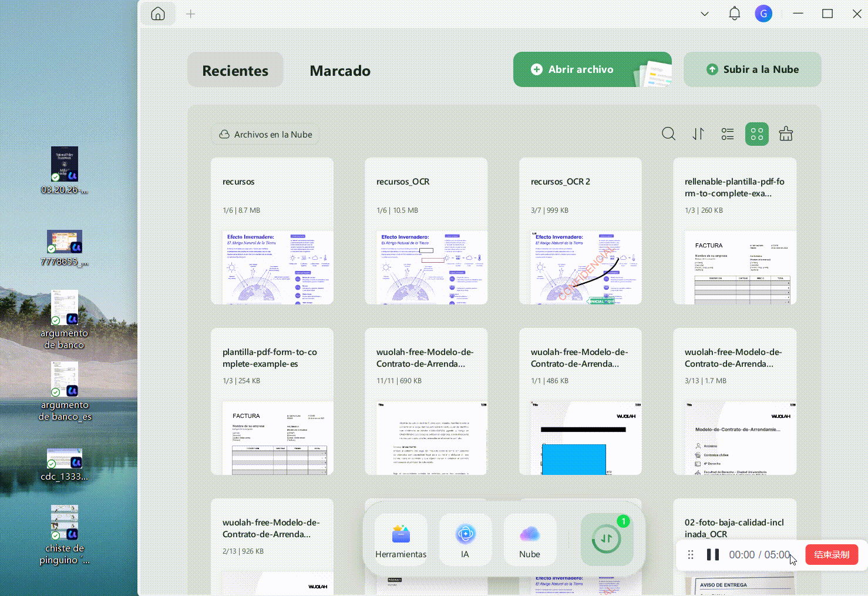This screenshot has width=868, height=596.
Task: Open the sort order icon
Action: click(x=698, y=134)
